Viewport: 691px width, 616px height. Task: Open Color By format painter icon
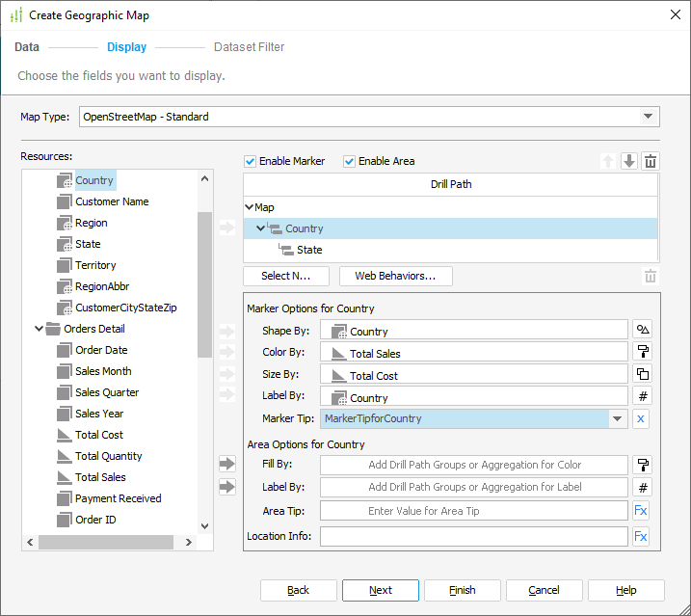(x=643, y=353)
